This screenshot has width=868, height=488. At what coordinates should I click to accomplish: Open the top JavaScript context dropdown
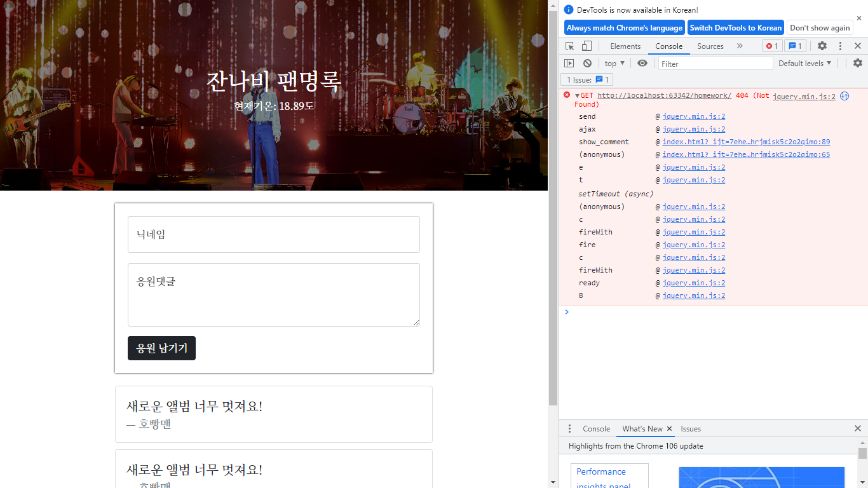[x=614, y=64]
